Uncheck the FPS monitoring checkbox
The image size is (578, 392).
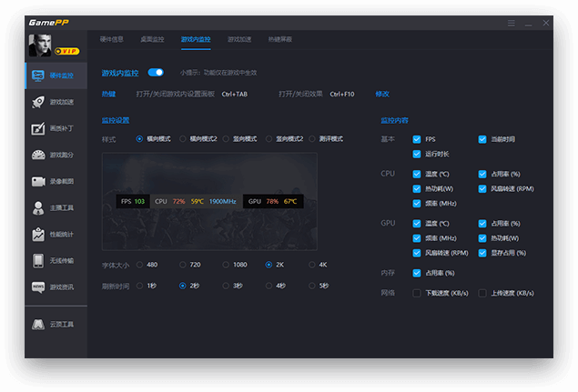click(417, 139)
